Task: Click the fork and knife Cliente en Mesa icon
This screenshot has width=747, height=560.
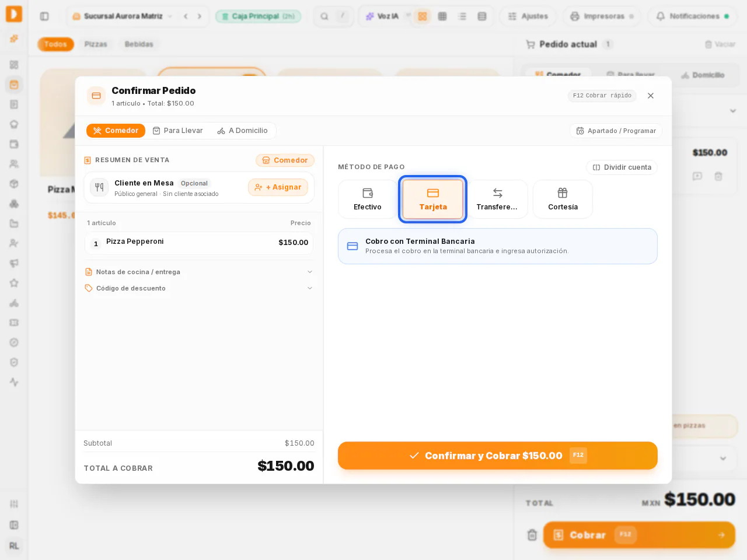Action: [x=99, y=187]
